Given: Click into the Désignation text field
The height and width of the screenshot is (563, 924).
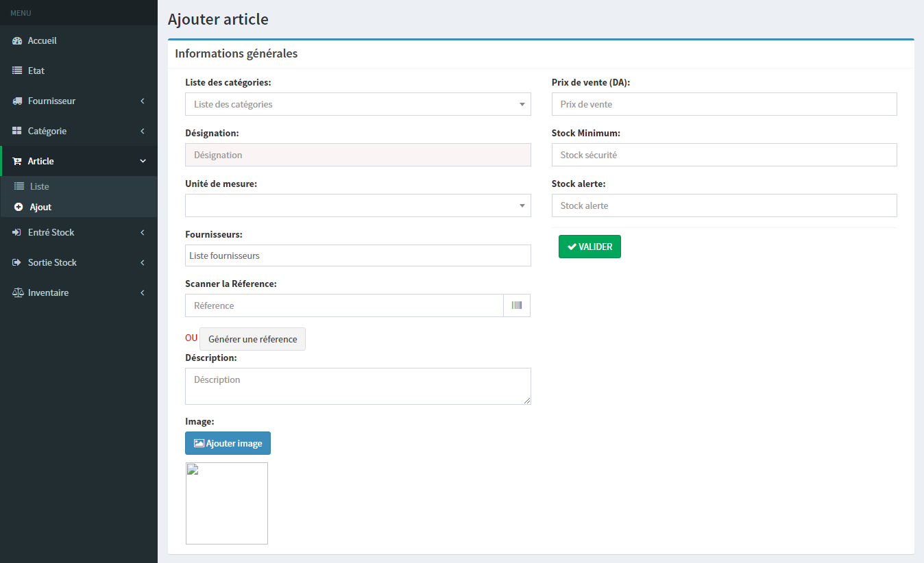Looking at the screenshot, I should (x=358, y=155).
